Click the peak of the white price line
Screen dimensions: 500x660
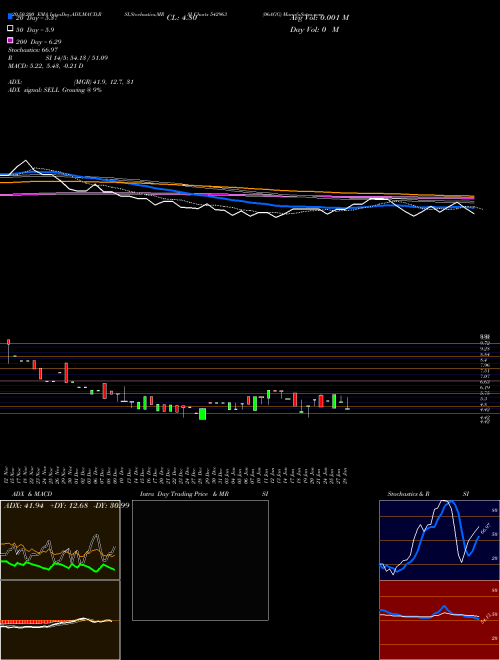coord(26,160)
